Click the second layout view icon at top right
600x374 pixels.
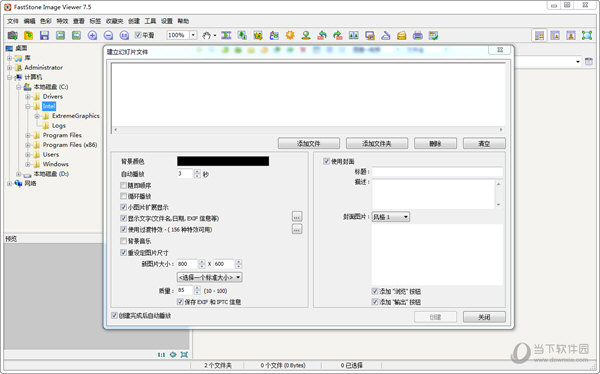(555, 36)
